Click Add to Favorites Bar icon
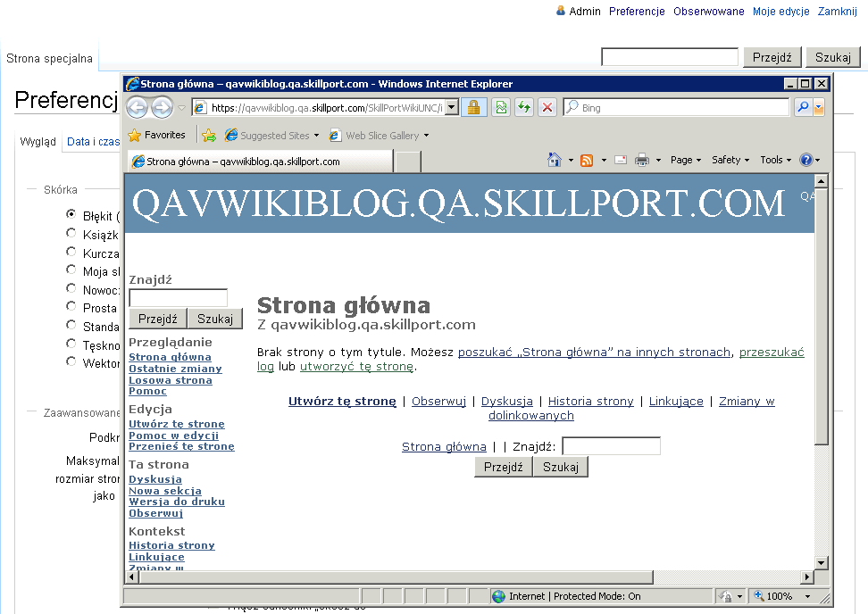The width and height of the screenshot is (868, 614). coord(208,136)
